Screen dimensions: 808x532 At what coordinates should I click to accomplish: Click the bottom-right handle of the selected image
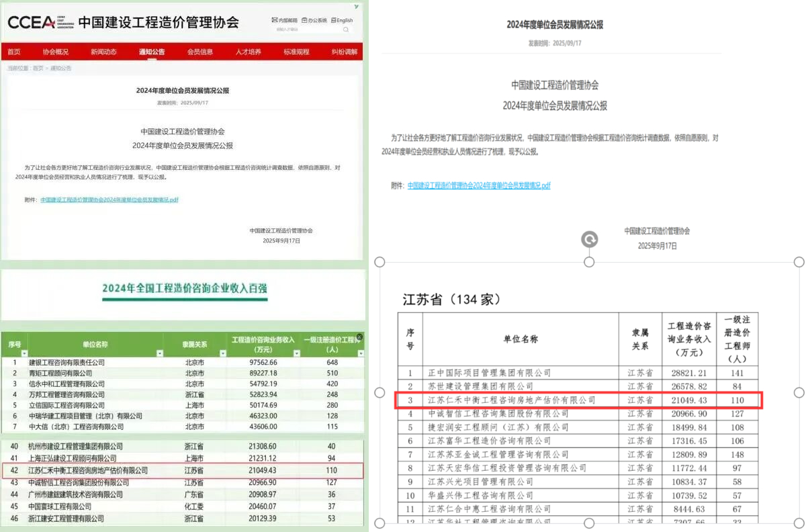pyautogui.click(x=799, y=523)
